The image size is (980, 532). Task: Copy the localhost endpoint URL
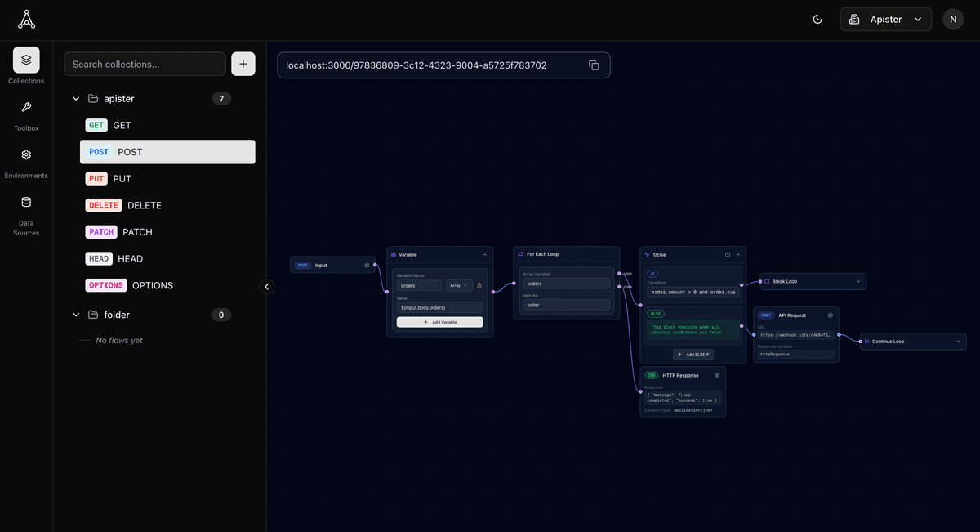click(x=594, y=65)
